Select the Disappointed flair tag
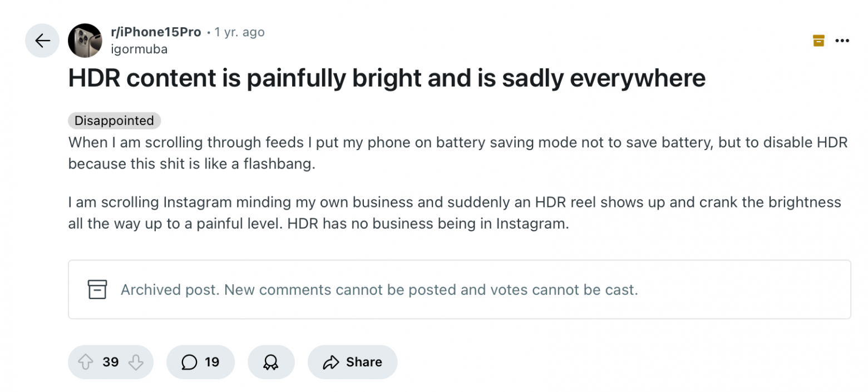Screen dimensions: 868x392 114,121
